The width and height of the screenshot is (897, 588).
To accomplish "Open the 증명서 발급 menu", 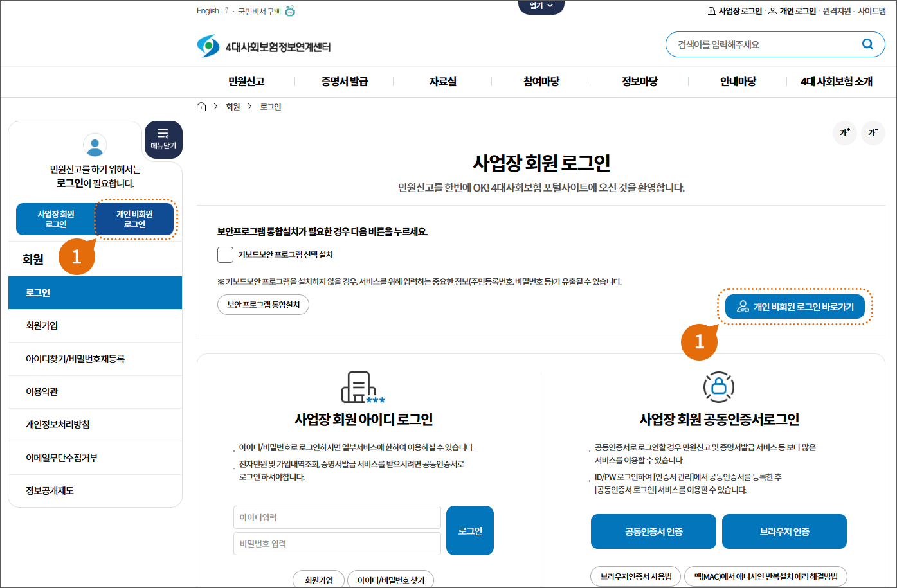I will click(345, 82).
